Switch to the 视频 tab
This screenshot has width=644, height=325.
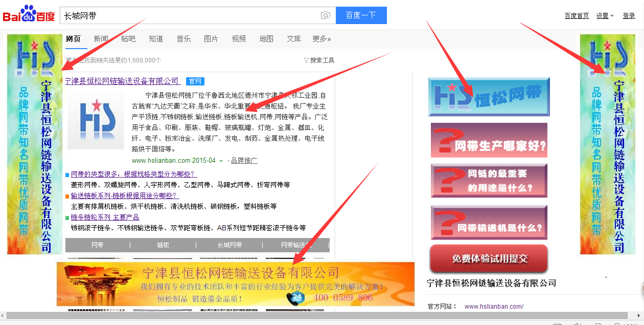click(x=239, y=39)
